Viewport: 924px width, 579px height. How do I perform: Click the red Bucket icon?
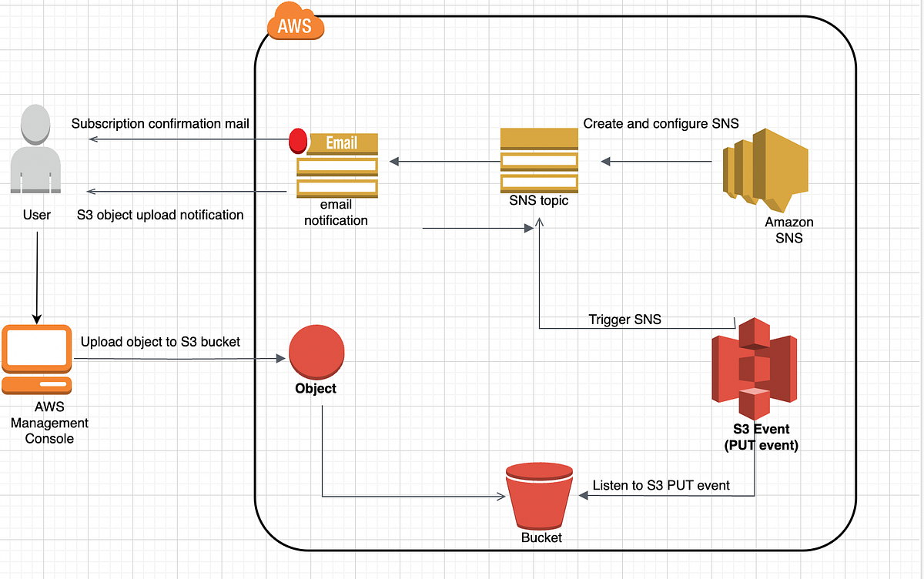(538, 497)
